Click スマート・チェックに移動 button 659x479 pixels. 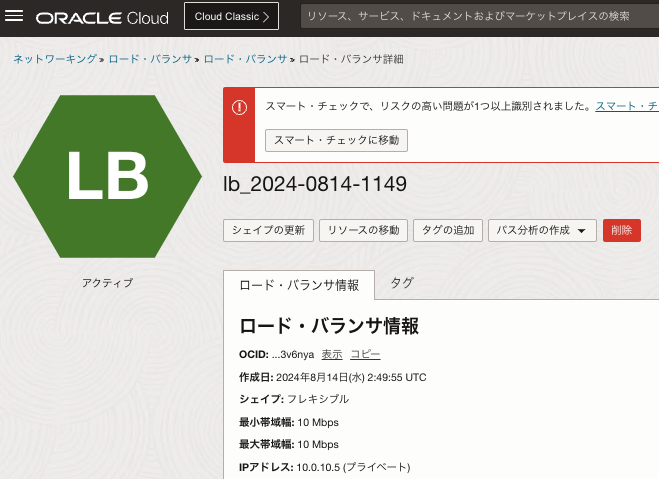click(336, 140)
